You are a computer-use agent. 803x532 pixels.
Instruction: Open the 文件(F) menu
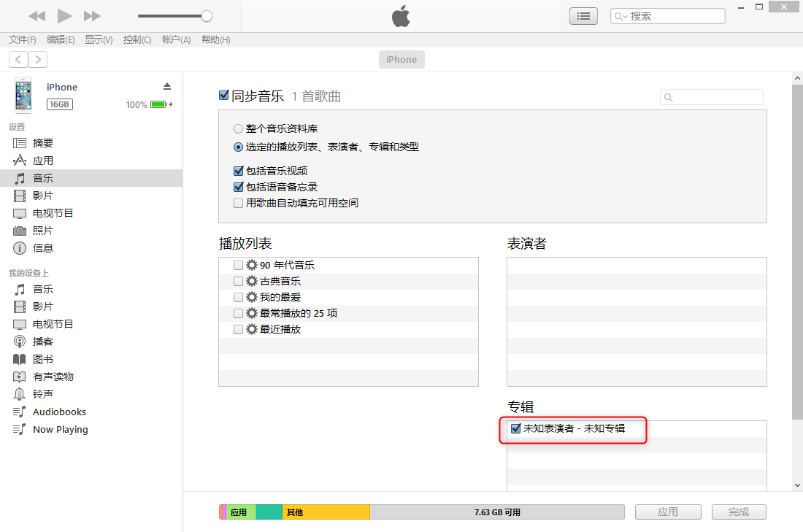pyautogui.click(x=23, y=39)
